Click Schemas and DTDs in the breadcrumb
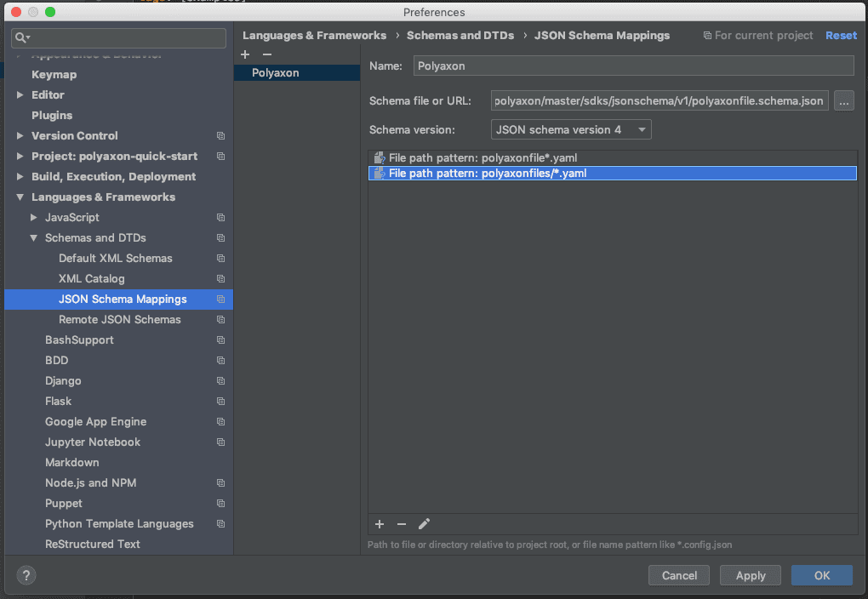This screenshot has width=868, height=599. (x=460, y=36)
